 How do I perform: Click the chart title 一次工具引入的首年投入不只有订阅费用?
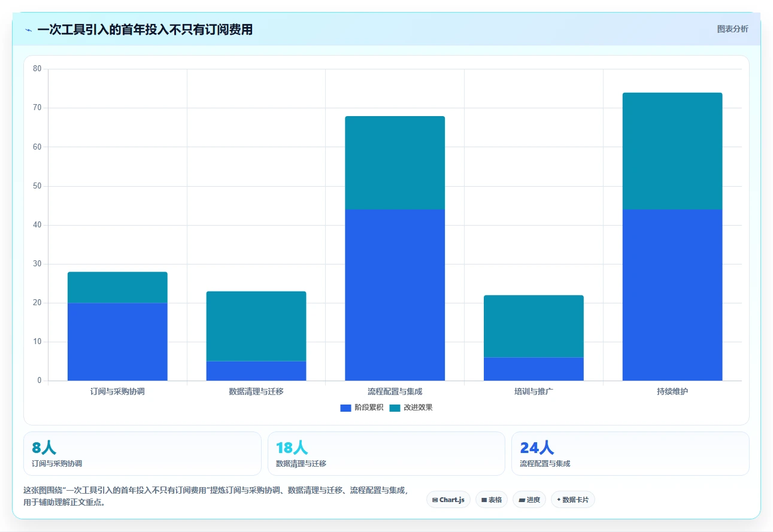[145, 29]
